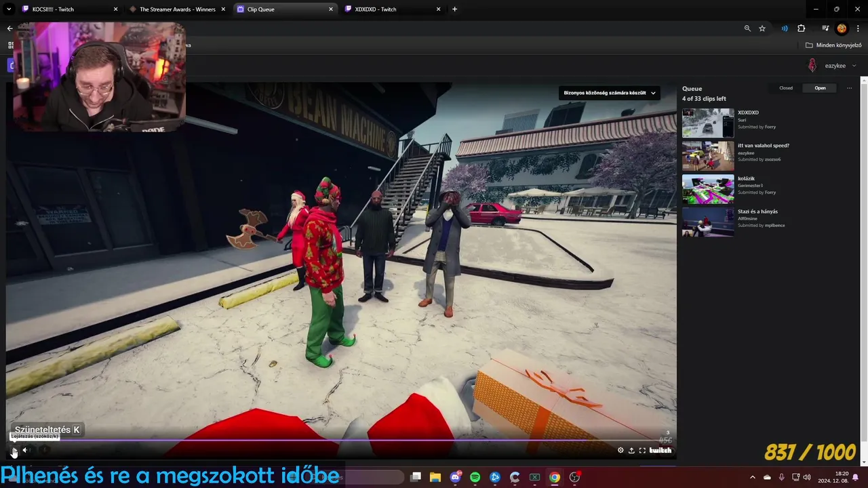Image resolution: width=868 pixels, height=488 pixels.
Task: Go back with the browser back arrow
Action: pos(9,28)
